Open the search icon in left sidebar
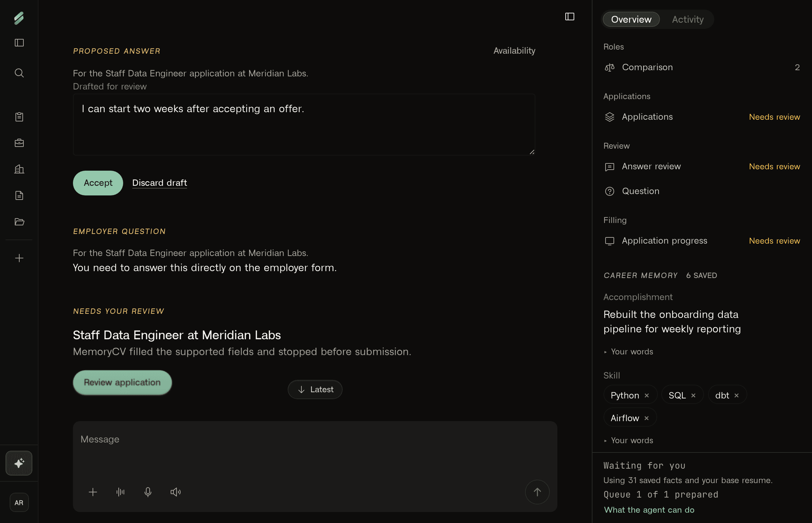 tap(19, 73)
